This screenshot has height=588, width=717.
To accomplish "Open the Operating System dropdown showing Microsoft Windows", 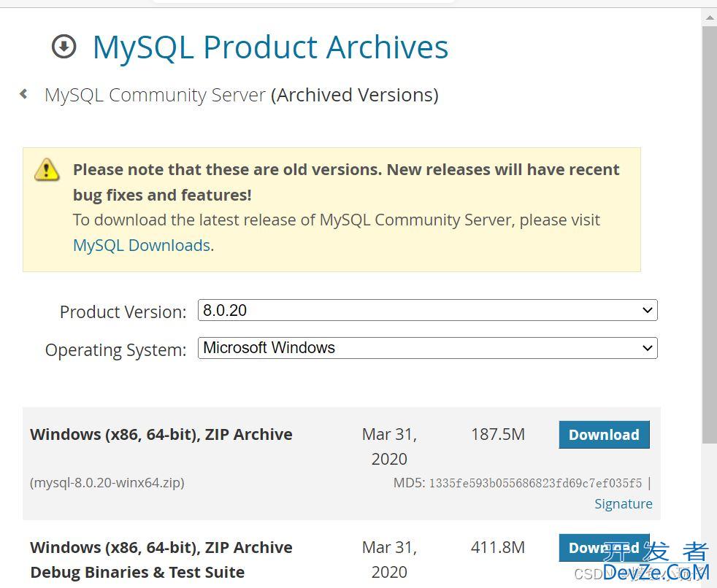I will pyautogui.click(x=428, y=348).
